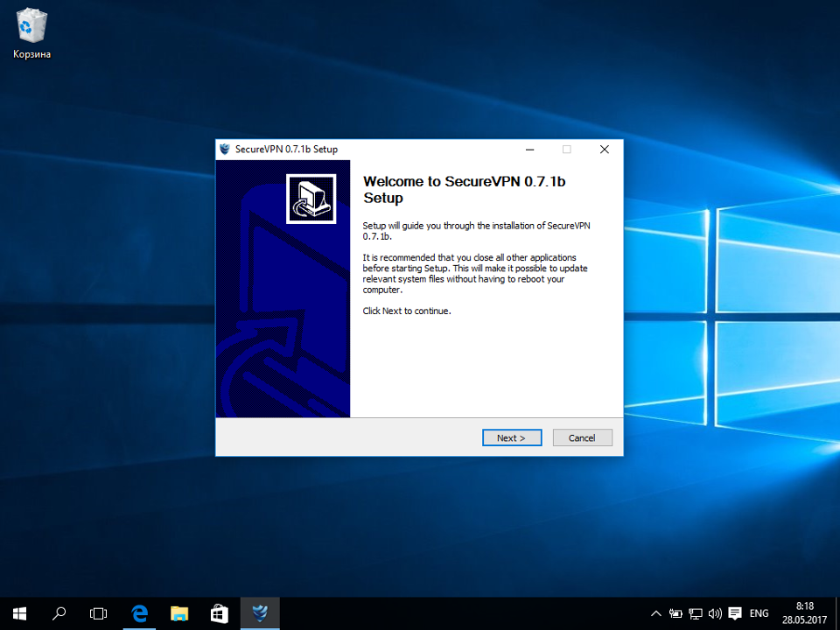Viewport: 840px width, 630px height.
Task: Click the Next button to continue setup
Action: tap(512, 437)
